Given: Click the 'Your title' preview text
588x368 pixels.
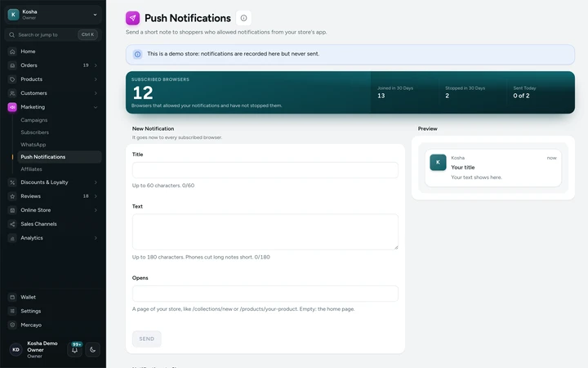Looking at the screenshot, I should [x=463, y=168].
